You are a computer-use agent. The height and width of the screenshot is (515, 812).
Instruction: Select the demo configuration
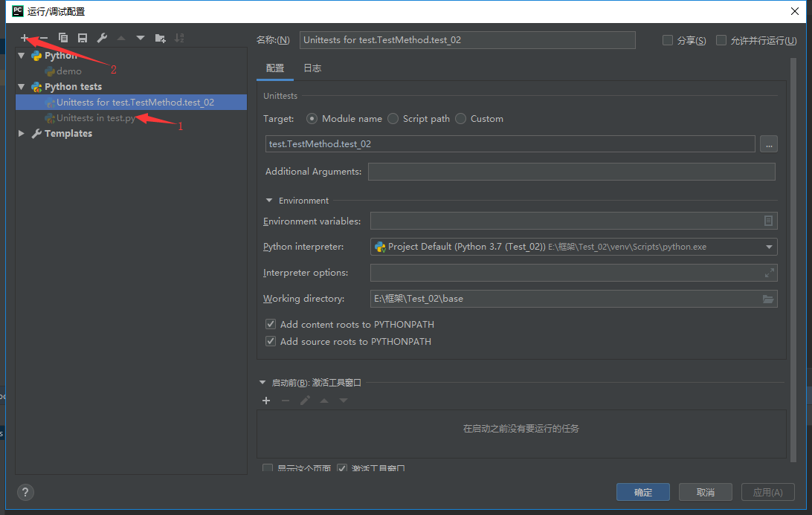69,71
